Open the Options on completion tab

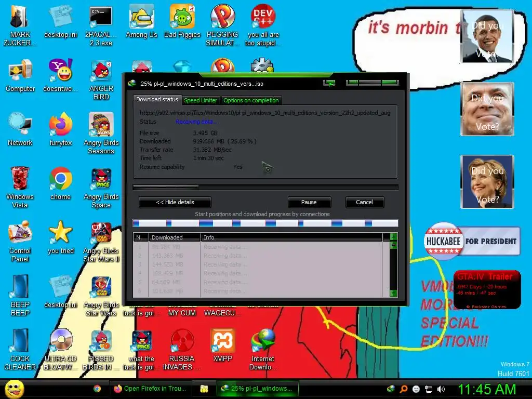click(251, 100)
